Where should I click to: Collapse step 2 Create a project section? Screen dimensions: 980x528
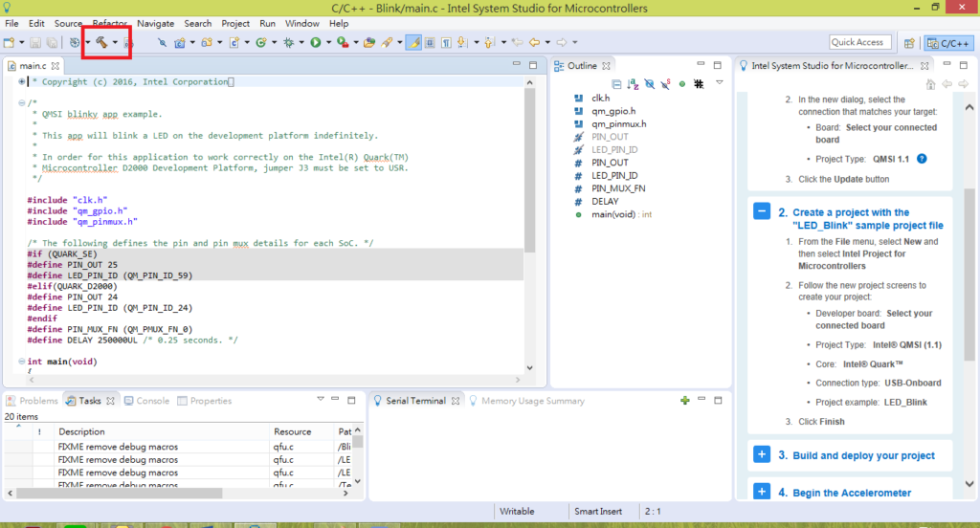pos(762,211)
